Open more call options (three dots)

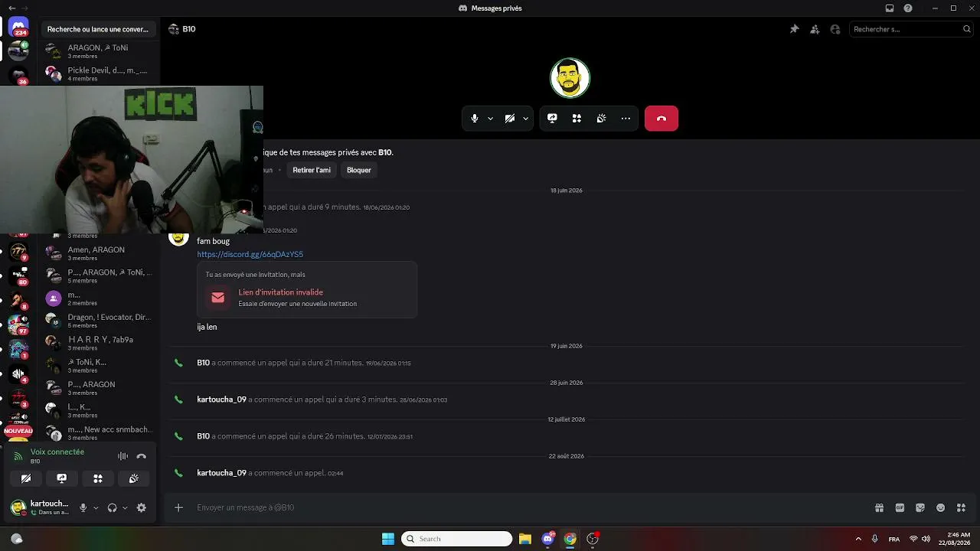[x=626, y=119]
